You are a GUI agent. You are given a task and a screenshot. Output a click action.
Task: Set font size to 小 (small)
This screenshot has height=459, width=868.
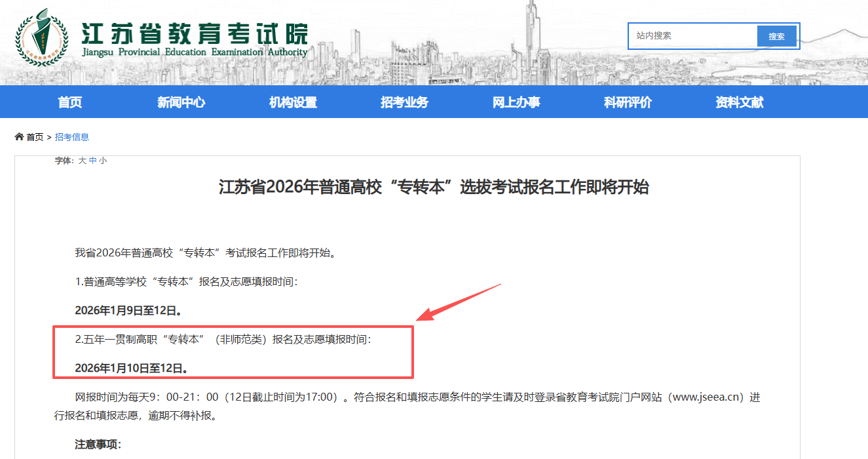click(103, 161)
